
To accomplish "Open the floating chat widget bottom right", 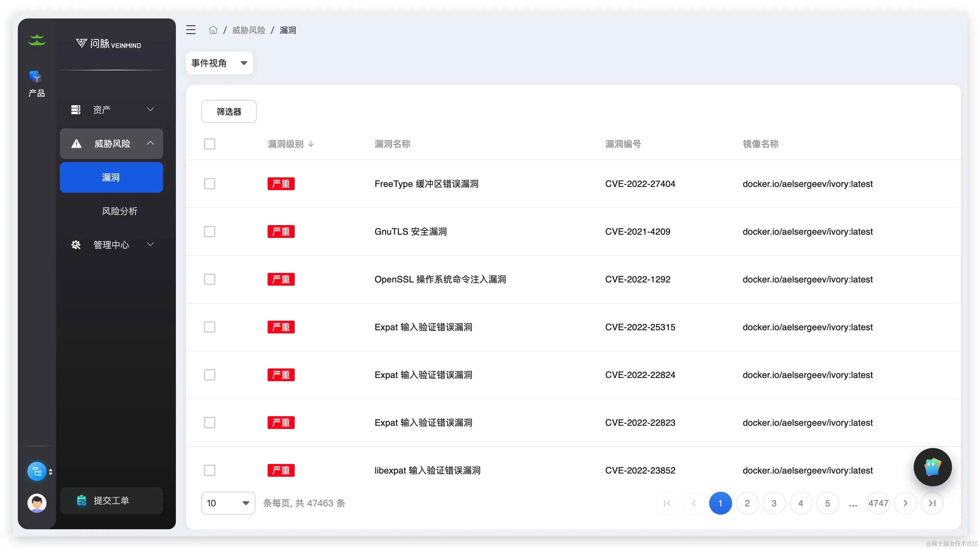I will (x=933, y=467).
